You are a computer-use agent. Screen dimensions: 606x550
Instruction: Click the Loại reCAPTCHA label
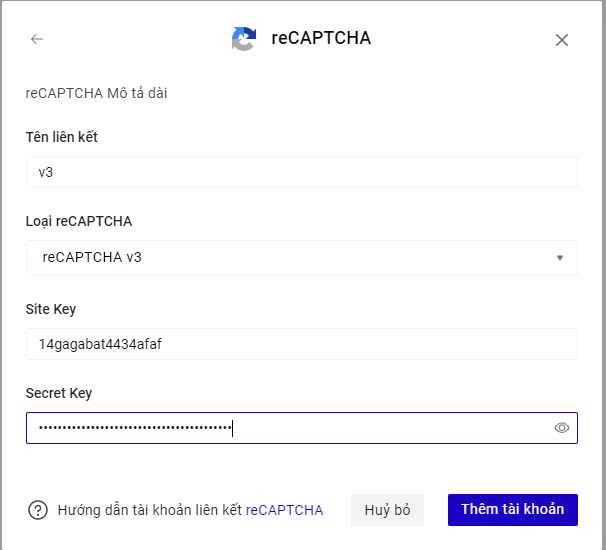pos(79,221)
